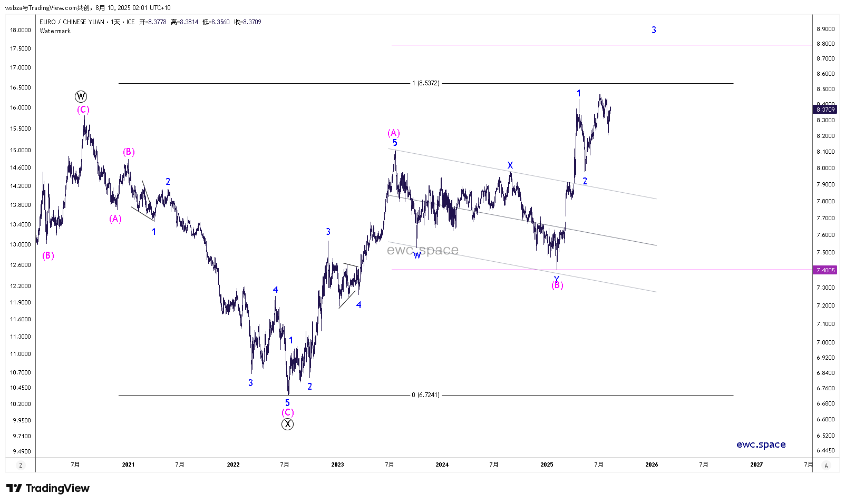Select the pink horizontal line at 7.4005
The image size is (845, 504).
pos(685,270)
